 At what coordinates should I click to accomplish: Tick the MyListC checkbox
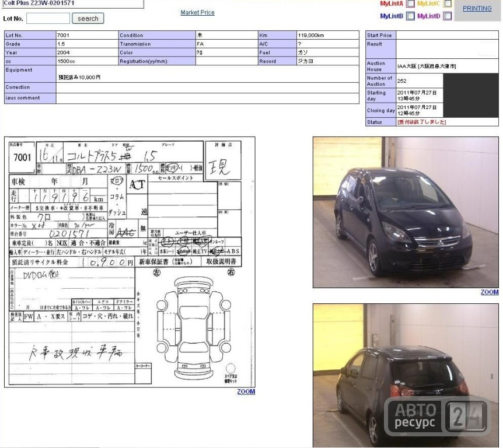(x=448, y=3)
